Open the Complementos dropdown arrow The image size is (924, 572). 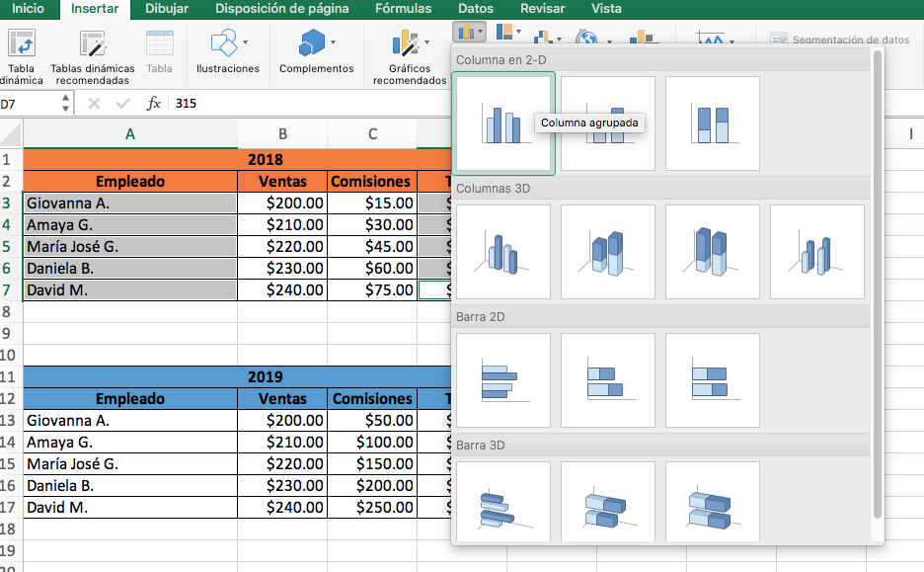333,43
